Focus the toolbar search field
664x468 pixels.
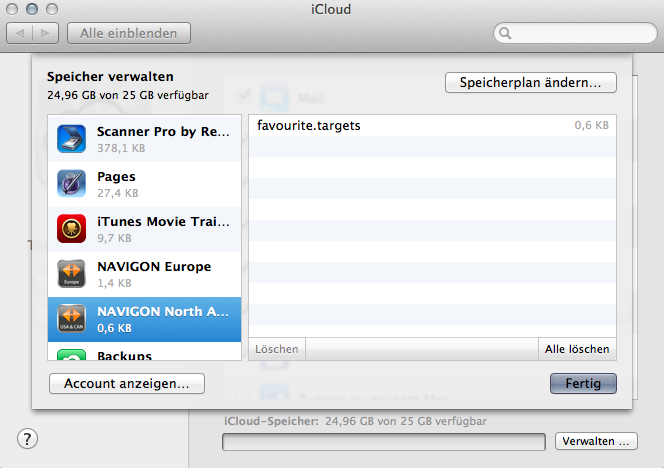tap(575, 33)
